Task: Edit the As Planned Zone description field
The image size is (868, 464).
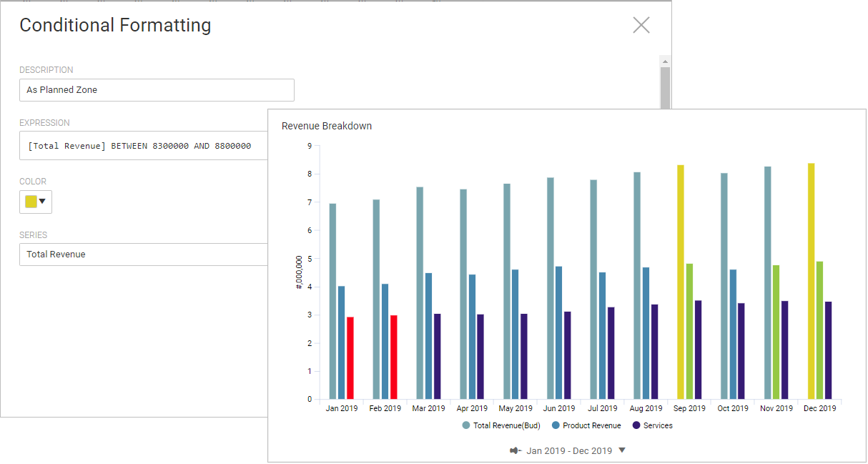Action: click(x=157, y=90)
